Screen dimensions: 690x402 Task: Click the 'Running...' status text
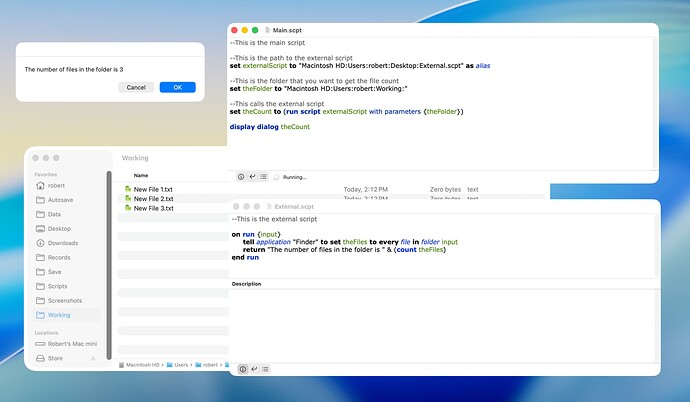click(x=294, y=177)
